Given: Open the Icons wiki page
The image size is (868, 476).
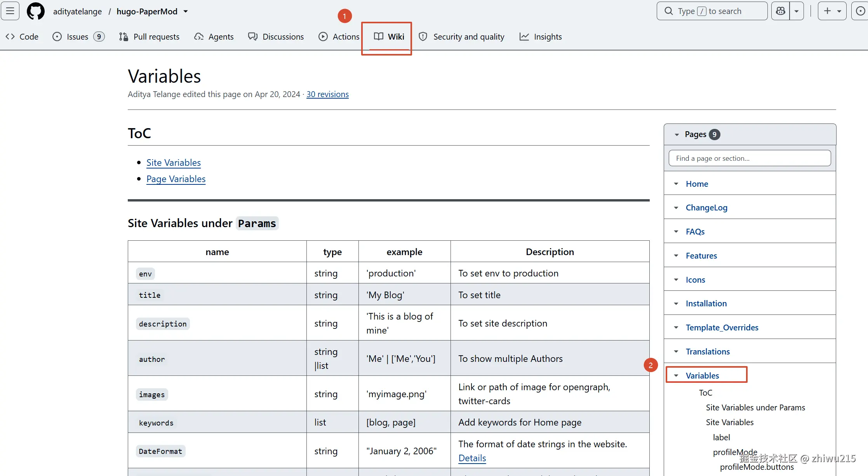Looking at the screenshot, I should click(695, 280).
